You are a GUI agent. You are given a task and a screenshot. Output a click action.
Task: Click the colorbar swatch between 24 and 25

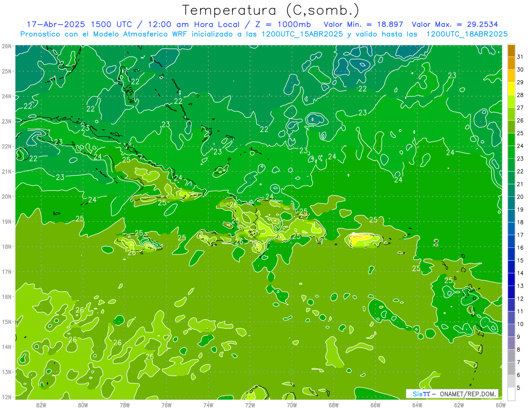coord(511,140)
